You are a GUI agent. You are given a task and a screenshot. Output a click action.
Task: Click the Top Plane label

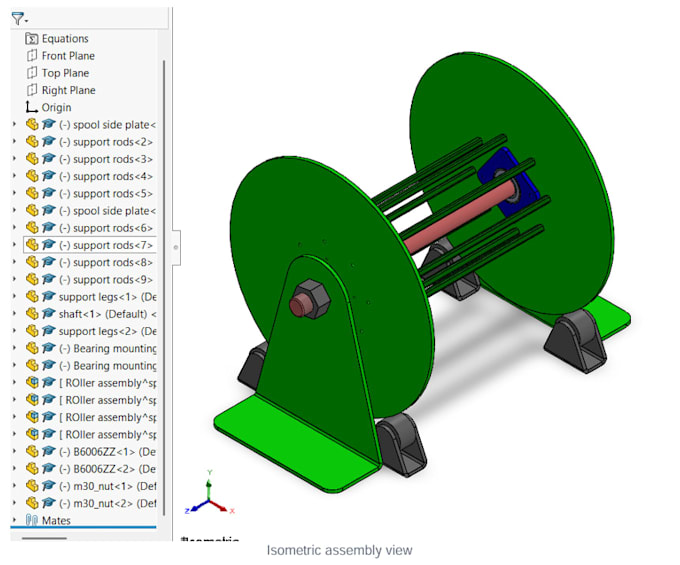point(65,73)
